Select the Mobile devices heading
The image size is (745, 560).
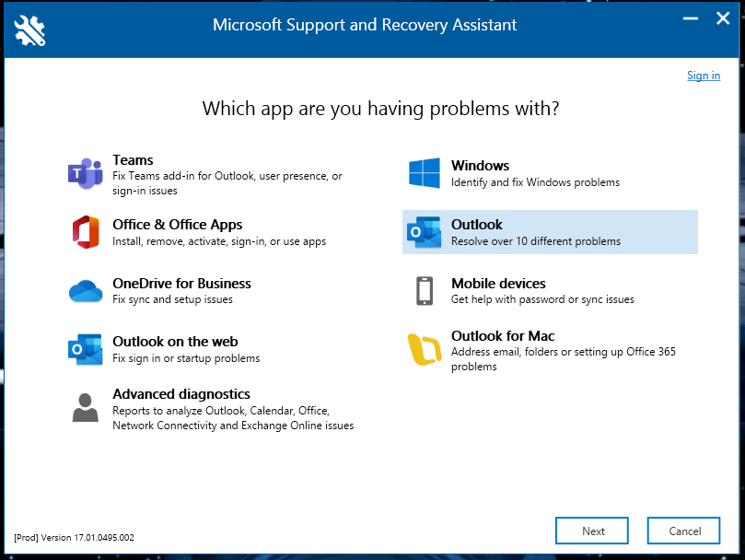click(498, 284)
